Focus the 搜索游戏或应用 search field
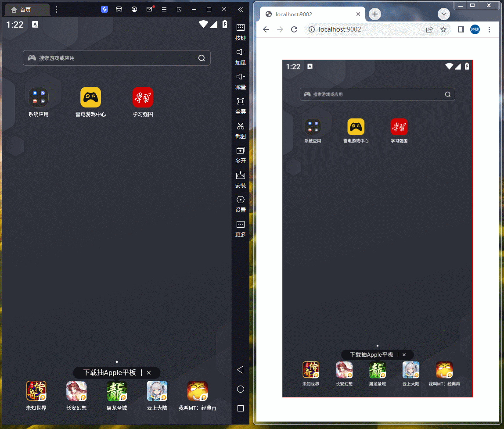This screenshot has width=504, height=429. 117,58
